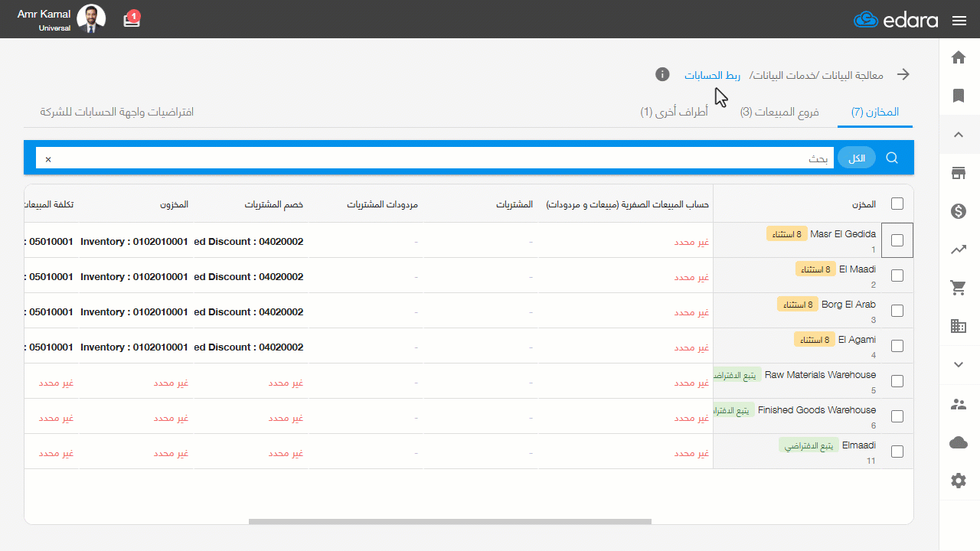Click the المشتريات column header

tap(514, 205)
